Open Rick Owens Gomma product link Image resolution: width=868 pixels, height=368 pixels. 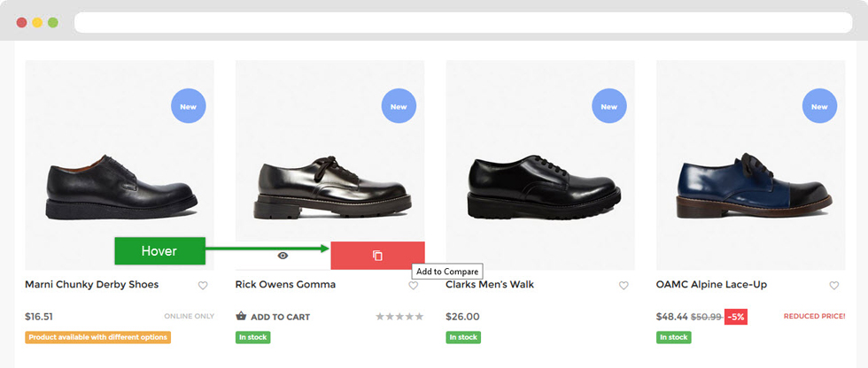[x=285, y=285]
